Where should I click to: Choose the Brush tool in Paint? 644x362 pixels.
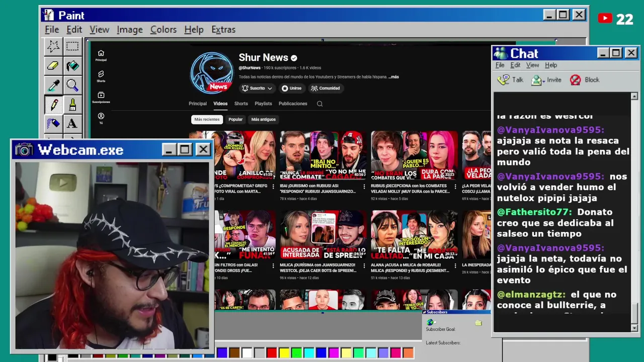pos(72,104)
